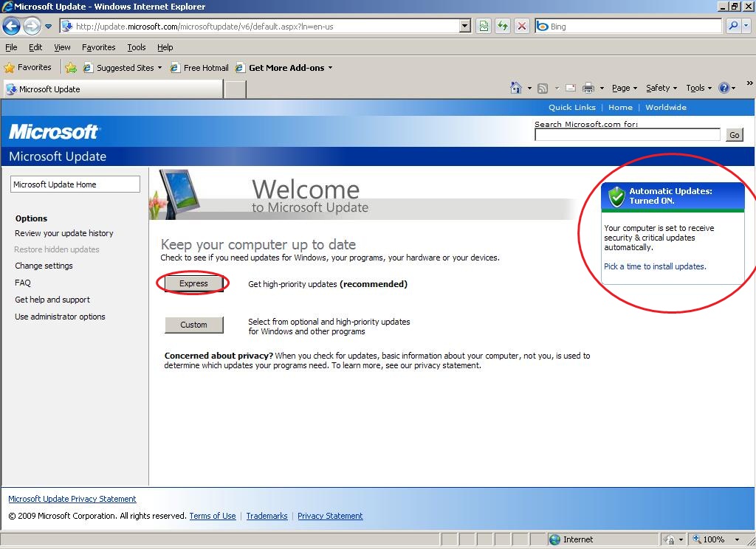Click the 100% zoom level button
Viewport: 756px width, 549px height.
pyautogui.click(x=709, y=539)
